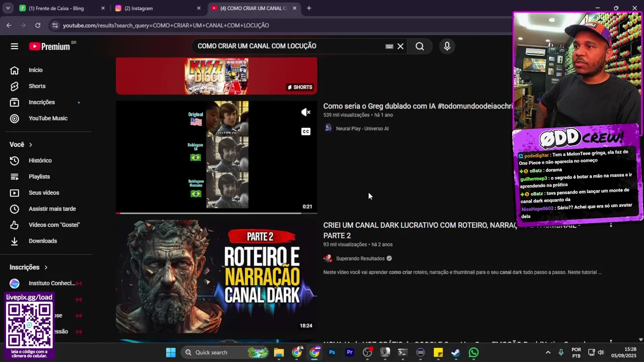Click the search field with COMO CRIAR UM CANAL
The image size is (644, 362).
(x=289, y=46)
